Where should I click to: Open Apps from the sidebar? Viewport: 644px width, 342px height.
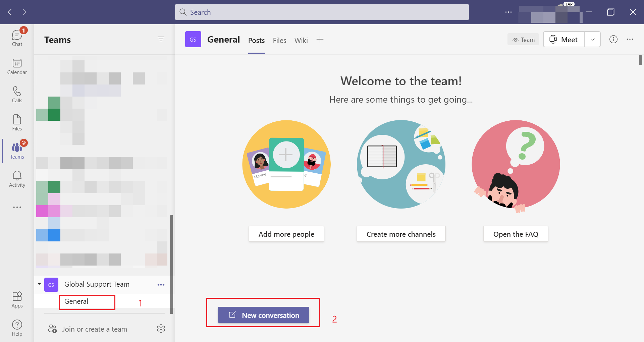(x=17, y=299)
